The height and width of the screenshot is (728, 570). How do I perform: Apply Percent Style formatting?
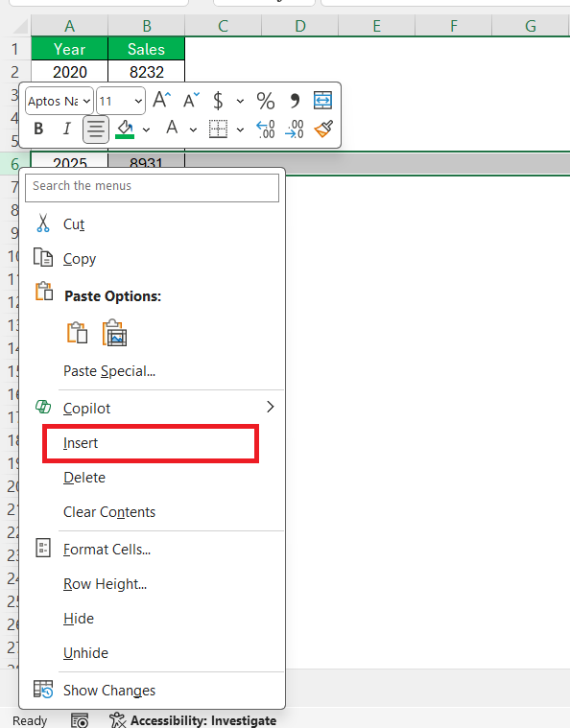pyautogui.click(x=265, y=101)
